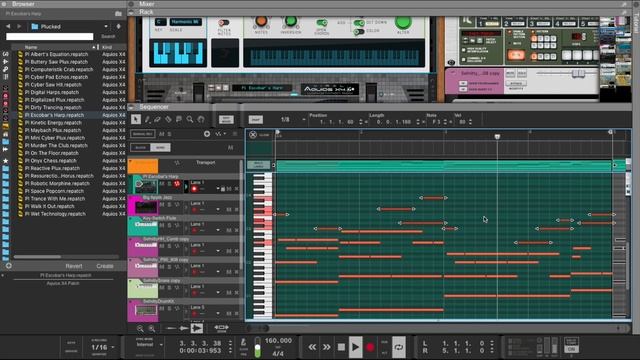
Task: Toggle follow song arrow button
Action: point(197,328)
